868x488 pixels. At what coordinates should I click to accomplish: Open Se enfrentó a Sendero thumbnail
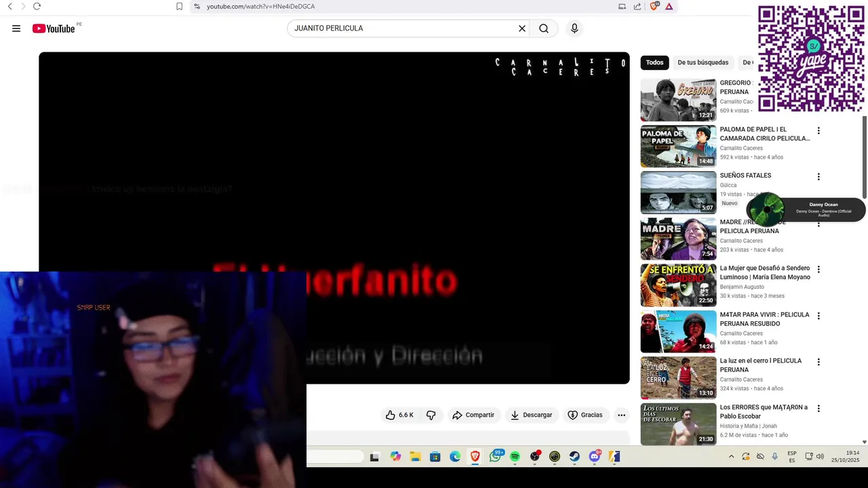click(678, 285)
